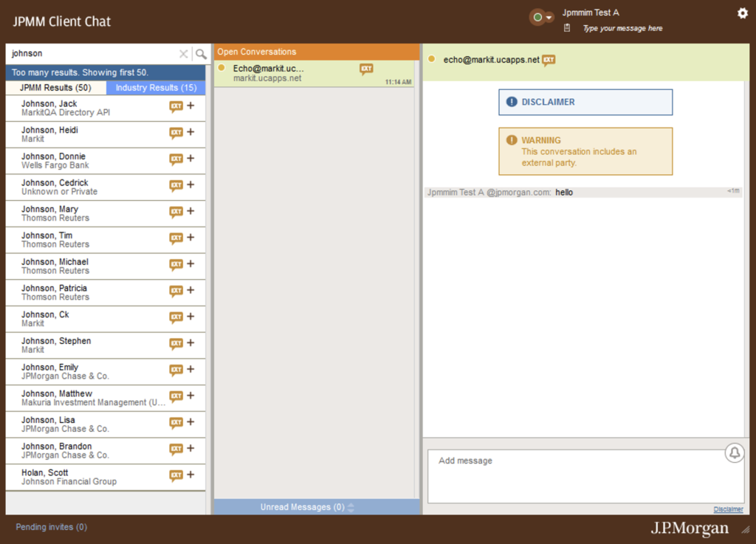Switch to Industry Results (15) tab

click(156, 88)
